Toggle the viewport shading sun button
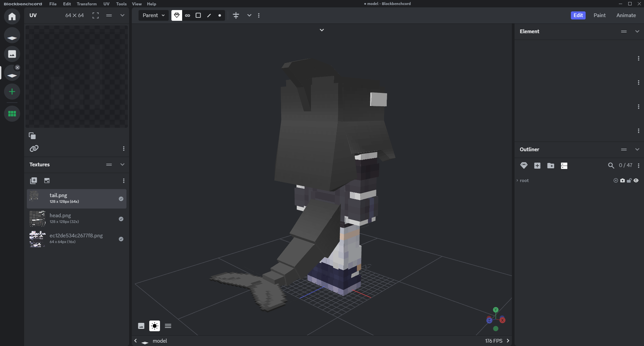 pyautogui.click(x=155, y=326)
